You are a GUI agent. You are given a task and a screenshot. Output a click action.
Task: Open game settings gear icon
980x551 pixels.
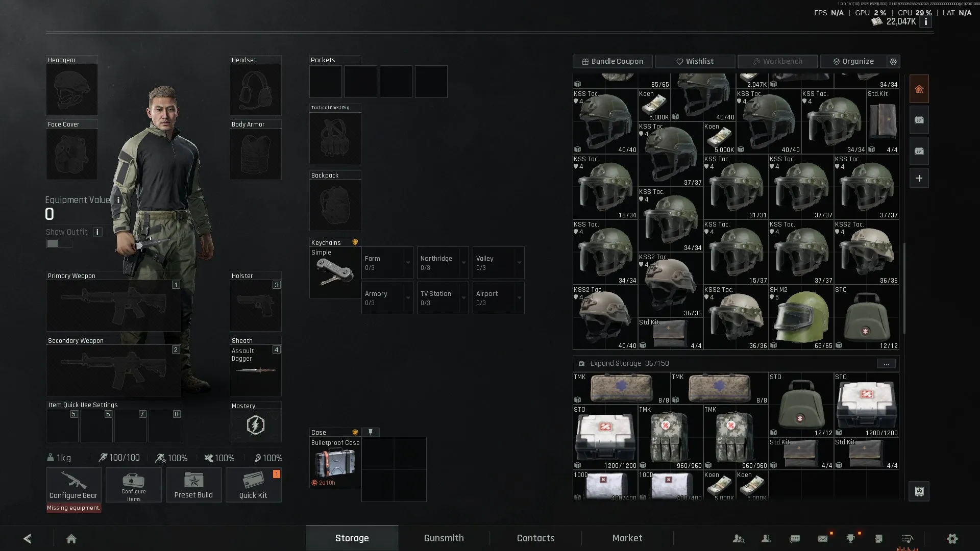952,539
